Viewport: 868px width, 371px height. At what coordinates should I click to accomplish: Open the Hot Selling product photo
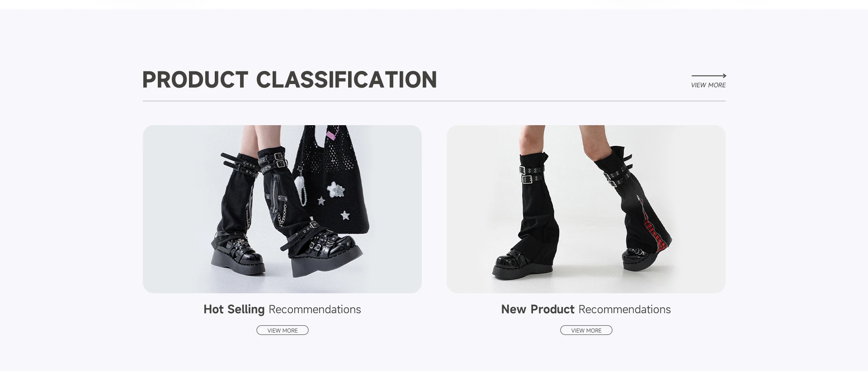[x=282, y=209]
